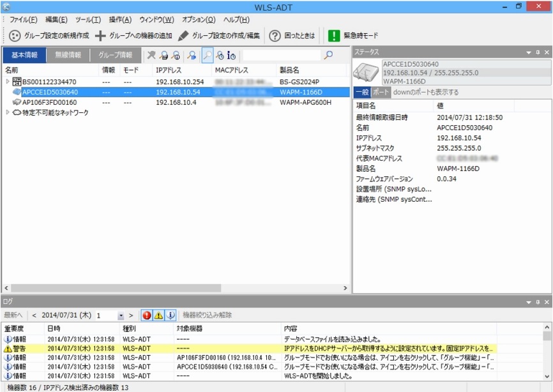Sort log by the 重要度 column header

point(23,329)
